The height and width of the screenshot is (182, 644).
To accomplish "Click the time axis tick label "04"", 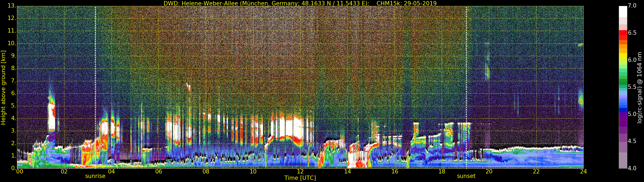I will click(x=111, y=172).
